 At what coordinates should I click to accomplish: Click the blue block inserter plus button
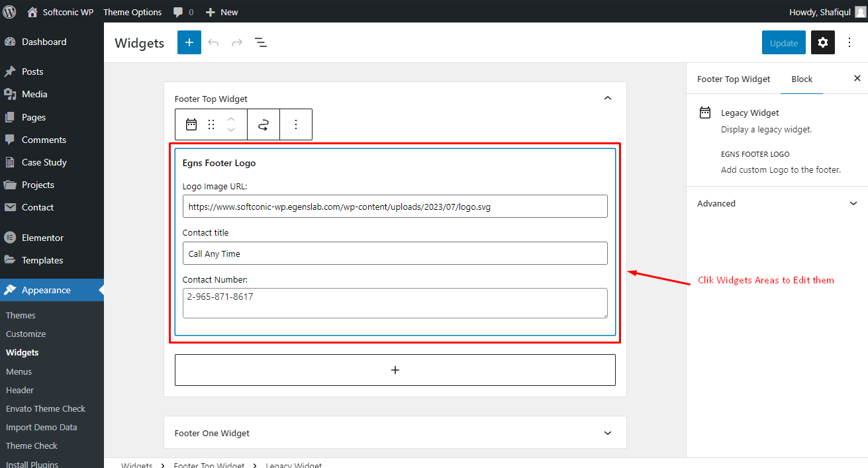point(189,42)
